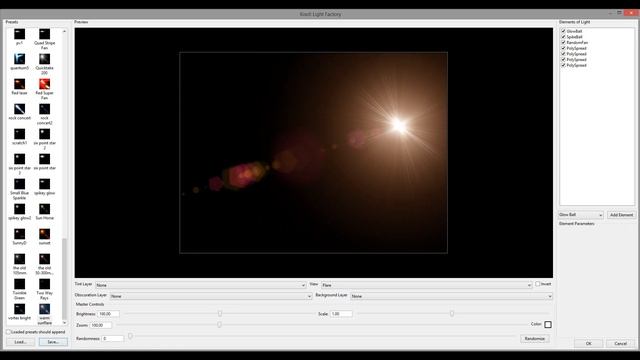Select the Quicktake 200 preset
Screen dimensions: 640x360
tap(44, 59)
